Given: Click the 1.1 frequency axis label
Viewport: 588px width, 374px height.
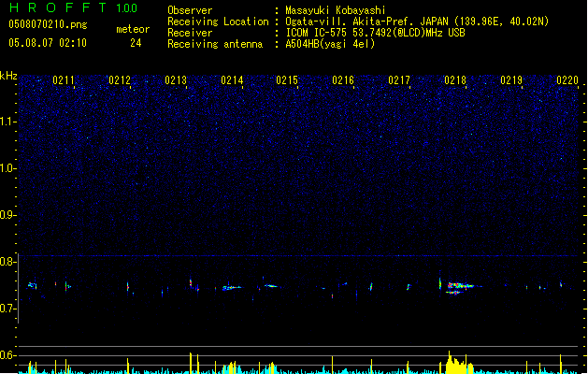Looking at the screenshot, I should click(x=7, y=122).
